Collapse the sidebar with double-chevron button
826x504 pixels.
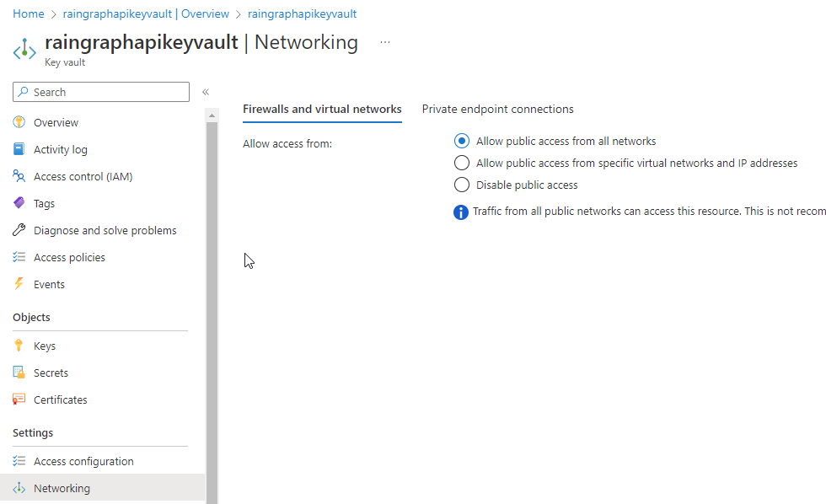206,92
